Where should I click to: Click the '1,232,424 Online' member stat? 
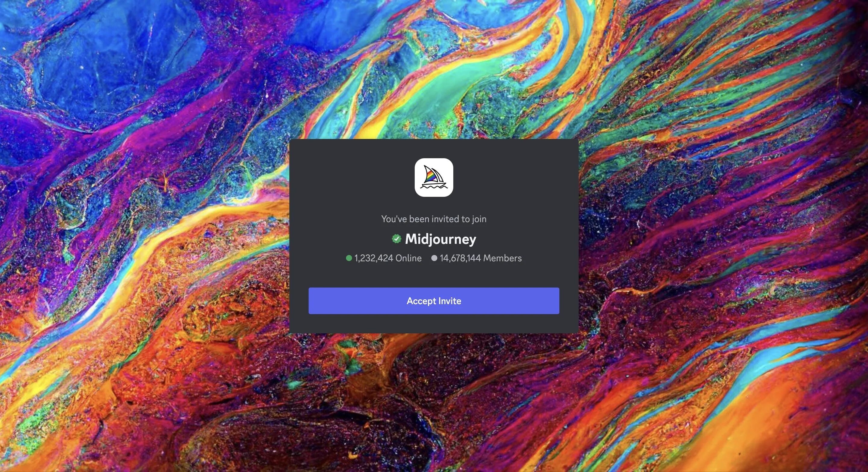click(383, 257)
